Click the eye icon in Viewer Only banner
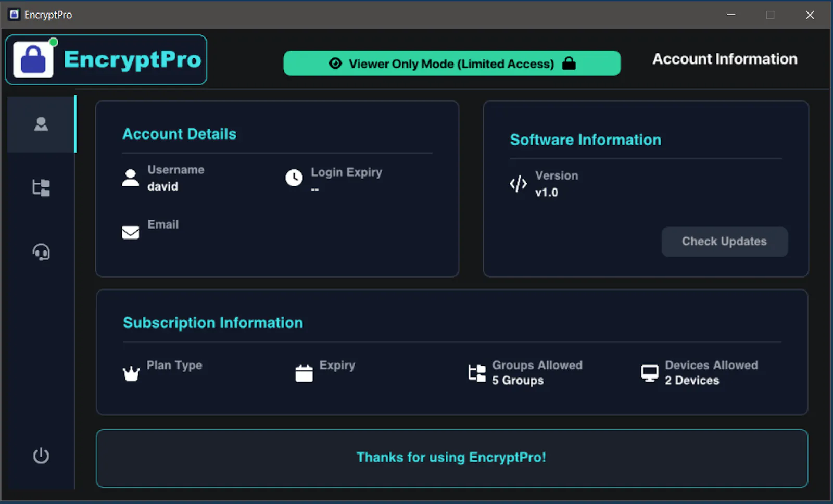The height and width of the screenshot is (504, 833). [335, 63]
